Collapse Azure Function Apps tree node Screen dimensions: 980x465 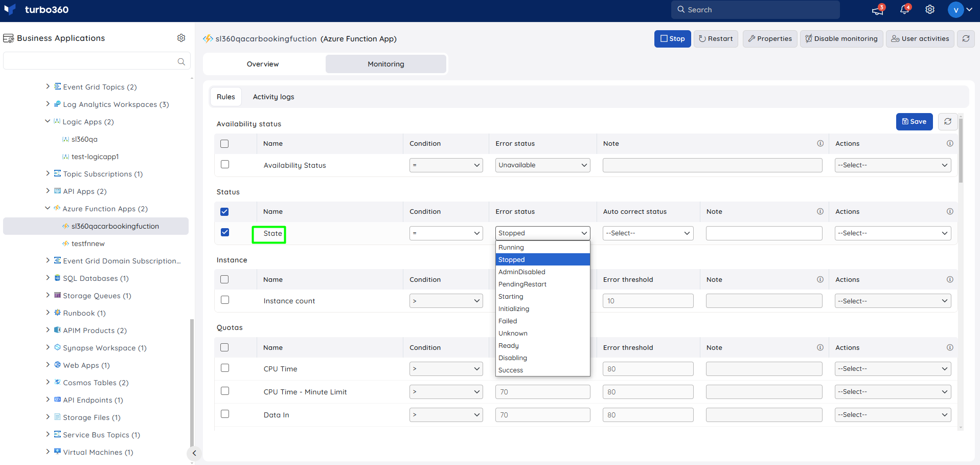48,208
